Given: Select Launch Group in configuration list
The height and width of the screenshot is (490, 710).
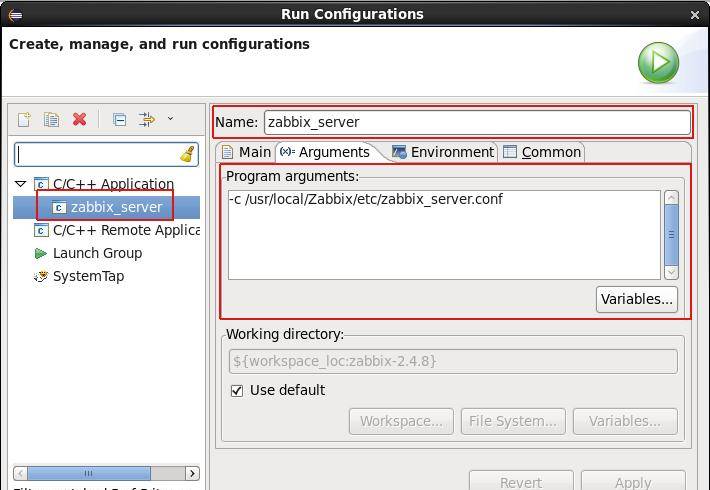Looking at the screenshot, I should [96, 253].
